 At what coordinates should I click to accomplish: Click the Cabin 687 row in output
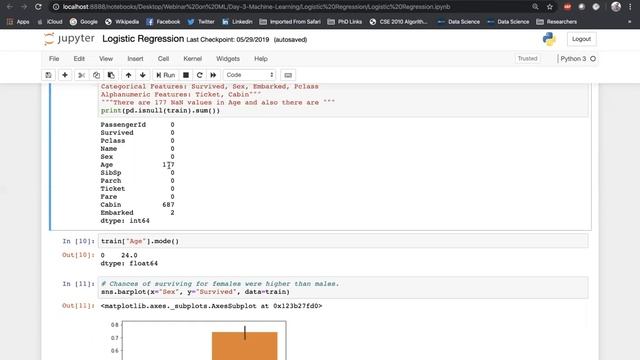(138, 205)
